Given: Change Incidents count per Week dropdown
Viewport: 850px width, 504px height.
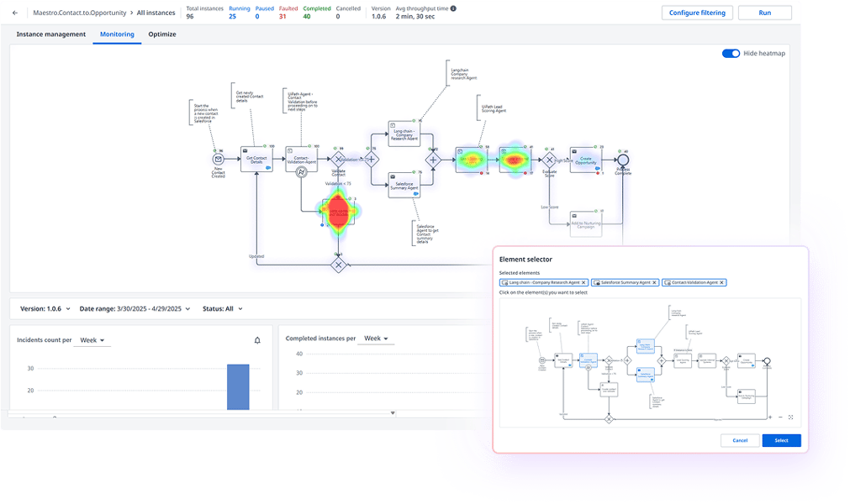Looking at the screenshot, I should pyautogui.click(x=92, y=340).
